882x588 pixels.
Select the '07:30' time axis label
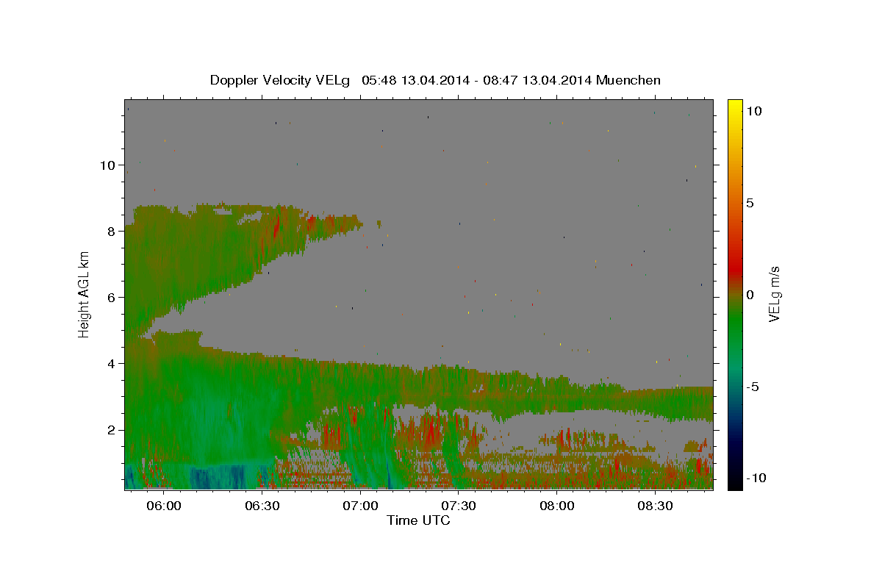pos(459,506)
